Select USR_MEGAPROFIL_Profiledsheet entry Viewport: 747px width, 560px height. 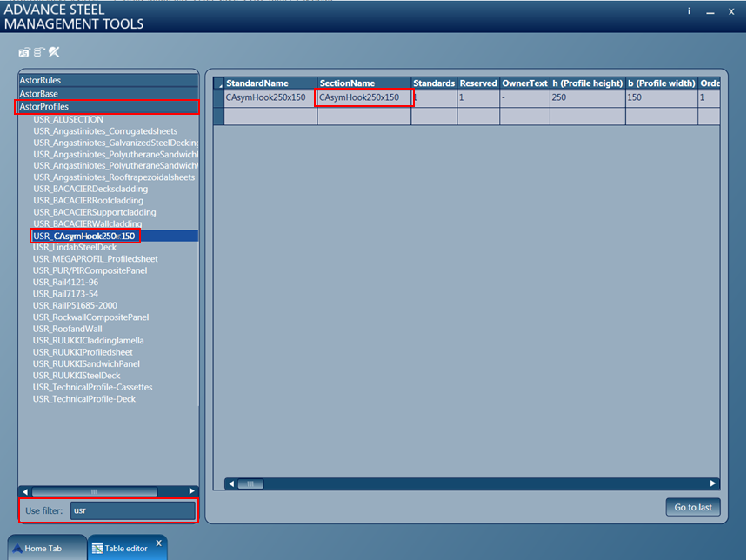[x=96, y=259]
